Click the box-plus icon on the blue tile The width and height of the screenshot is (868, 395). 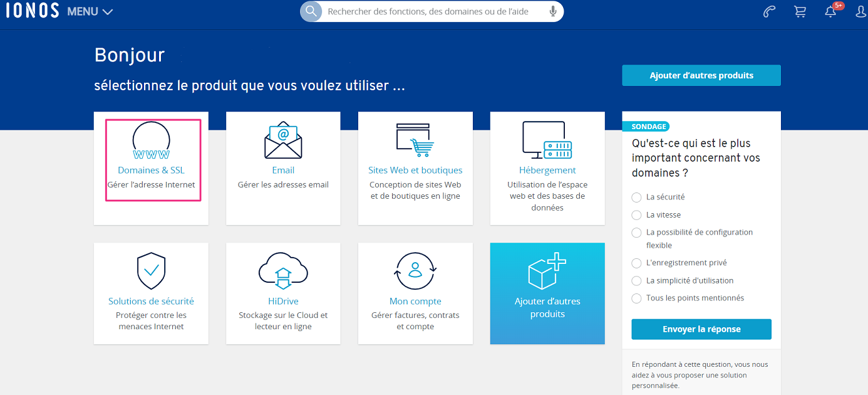click(547, 271)
